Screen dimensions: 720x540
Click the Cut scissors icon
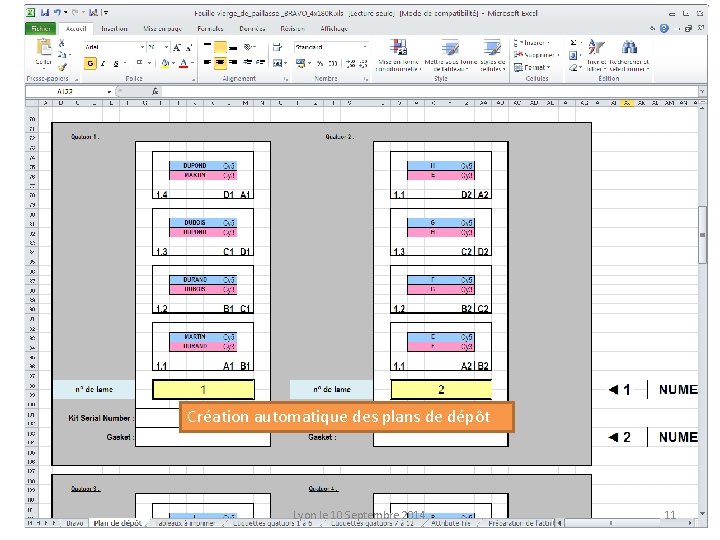click(x=62, y=43)
